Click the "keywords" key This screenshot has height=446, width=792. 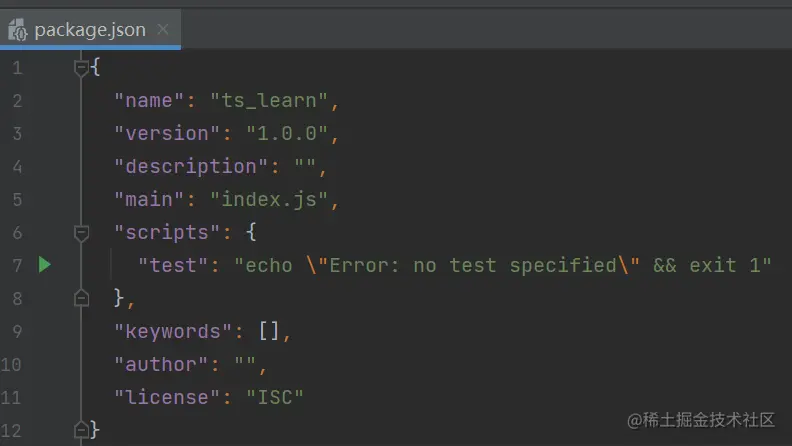173,332
